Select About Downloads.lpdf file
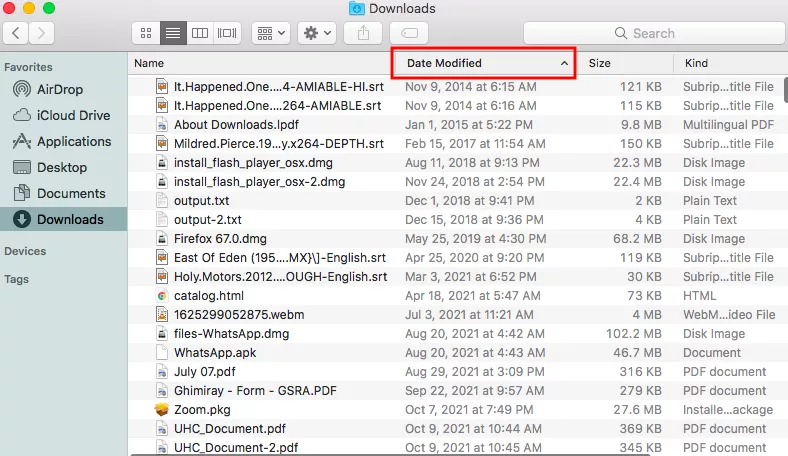Screen dimensions: 788x456 click(x=236, y=125)
